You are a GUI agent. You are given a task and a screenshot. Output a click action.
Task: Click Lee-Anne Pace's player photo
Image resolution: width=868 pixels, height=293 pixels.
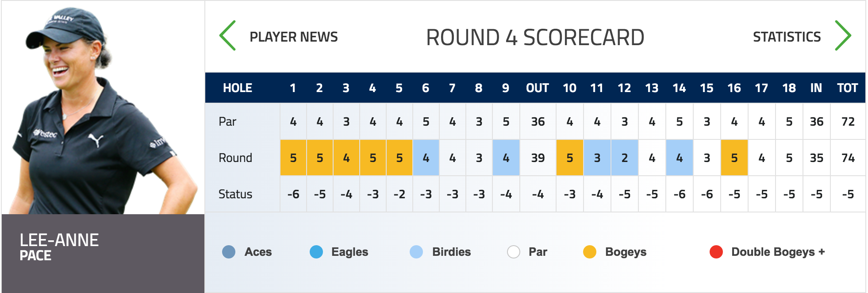coord(103,108)
